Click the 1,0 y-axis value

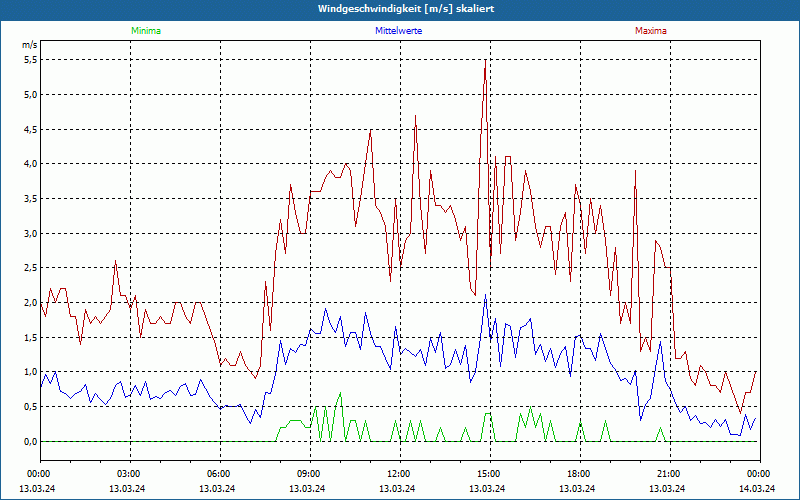point(31,372)
